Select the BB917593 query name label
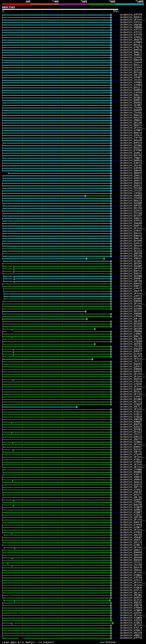 click(8, 7)
